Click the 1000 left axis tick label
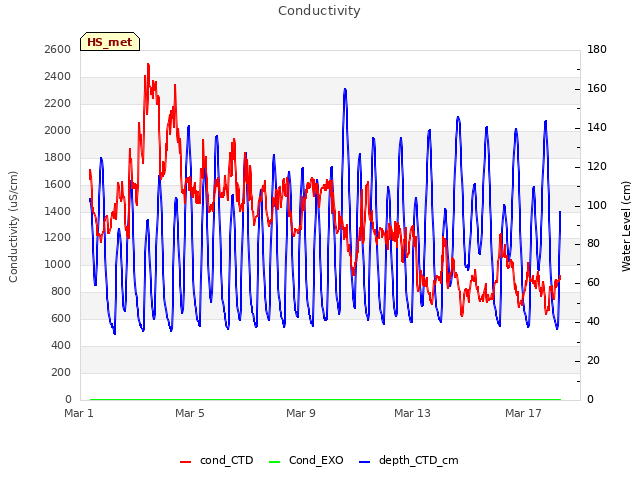 [58, 264]
